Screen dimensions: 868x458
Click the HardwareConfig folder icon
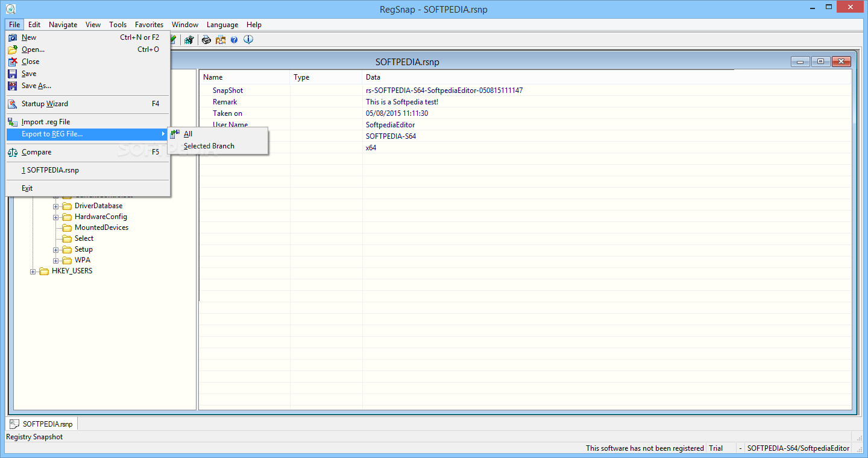click(x=67, y=217)
